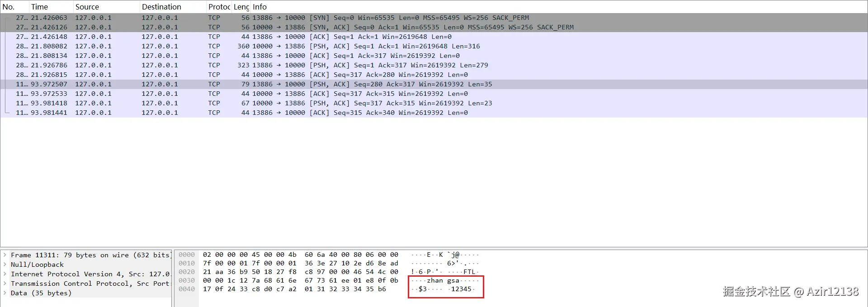Sort by the Time column header
The image size is (868, 307).
click(x=51, y=7)
